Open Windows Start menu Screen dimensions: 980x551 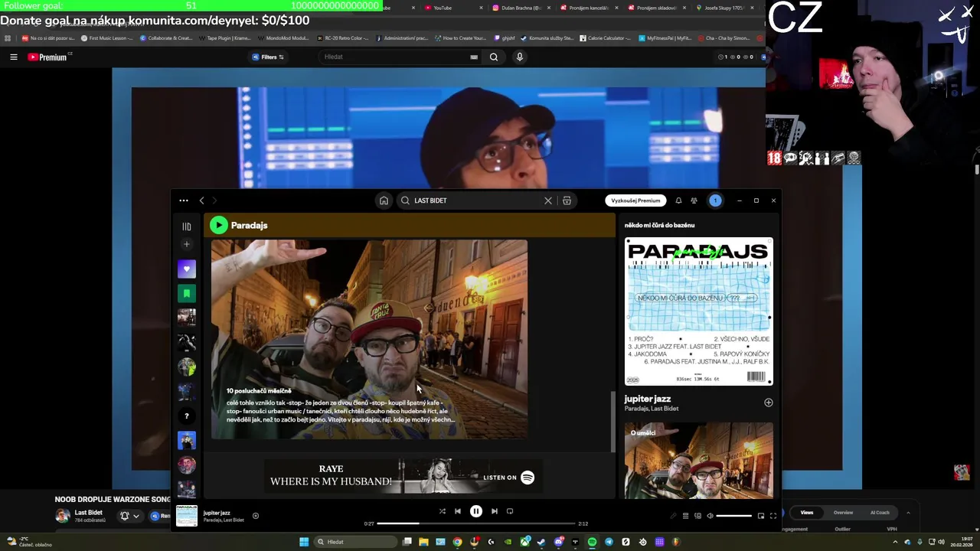pos(304,542)
